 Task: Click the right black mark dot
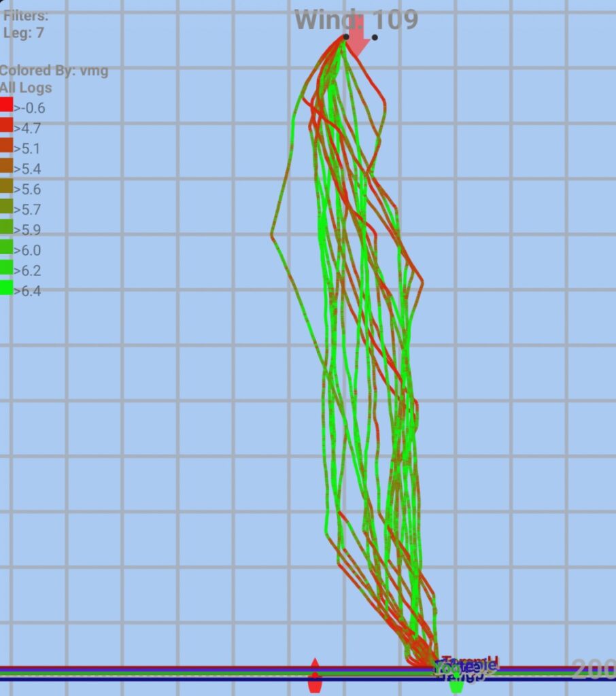[375, 38]
